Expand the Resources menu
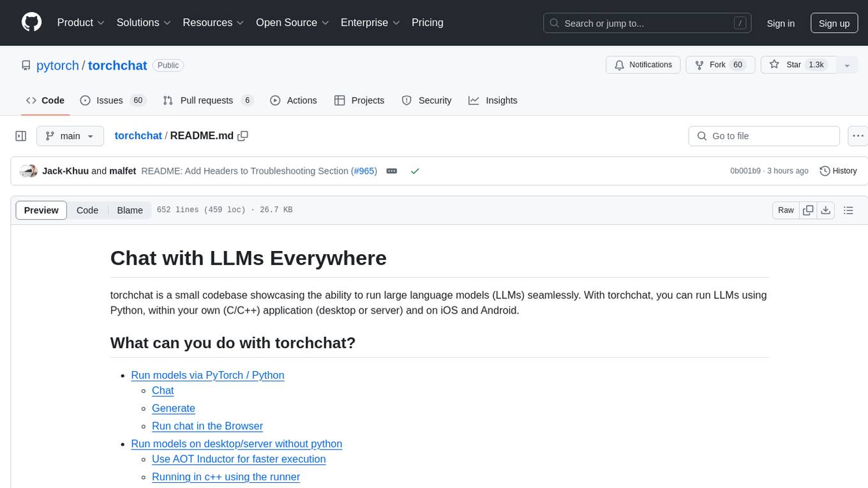Image resolution: width=868 pixels, height=488 pixels. click(x=213, y=22)
